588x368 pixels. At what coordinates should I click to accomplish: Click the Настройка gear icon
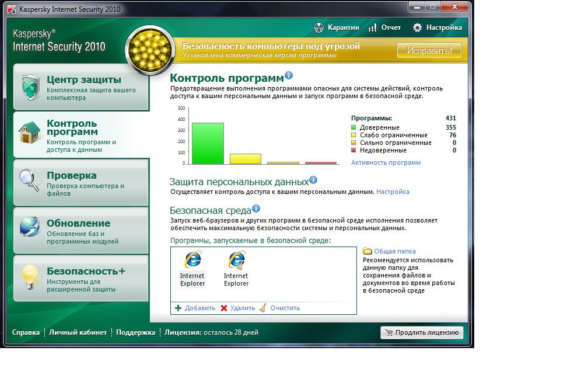[x=418, y=27]
